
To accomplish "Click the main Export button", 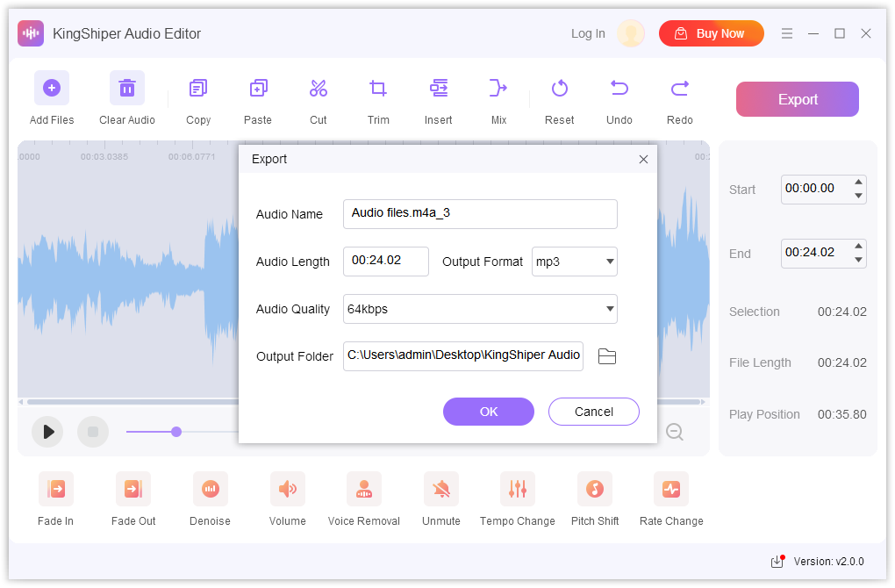I will 798,99.
